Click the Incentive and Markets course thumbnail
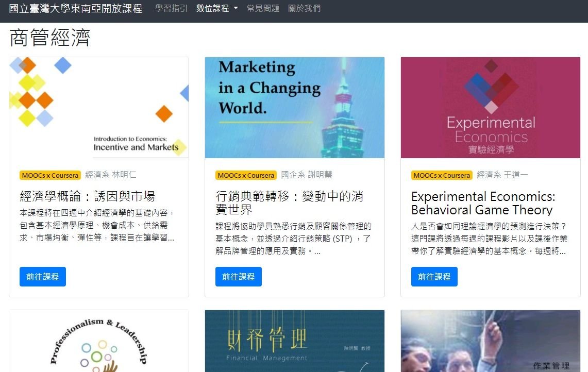This screenshot has width=588, height=372. click(99, 108)
